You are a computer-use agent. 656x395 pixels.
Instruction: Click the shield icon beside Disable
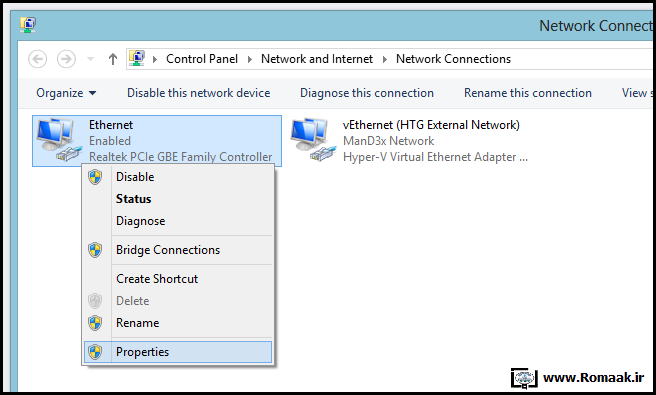[95, 177]
